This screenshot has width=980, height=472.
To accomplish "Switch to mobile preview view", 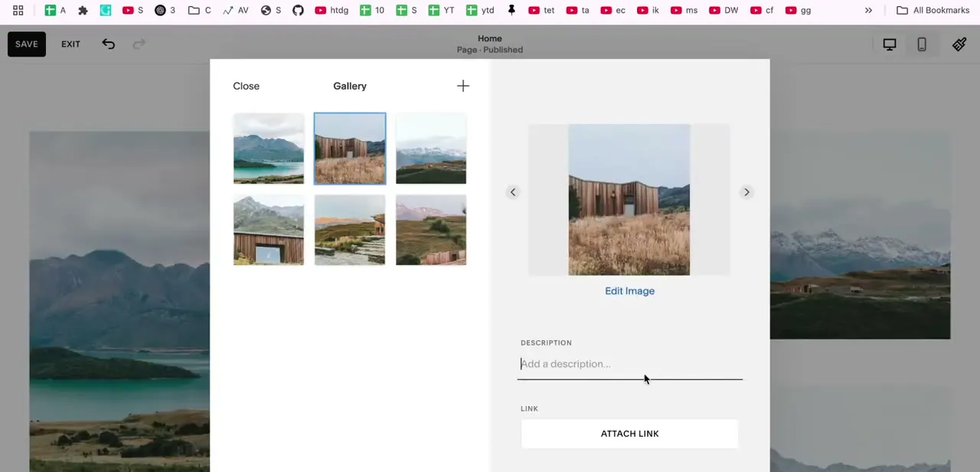I will [x=922, y=44].
